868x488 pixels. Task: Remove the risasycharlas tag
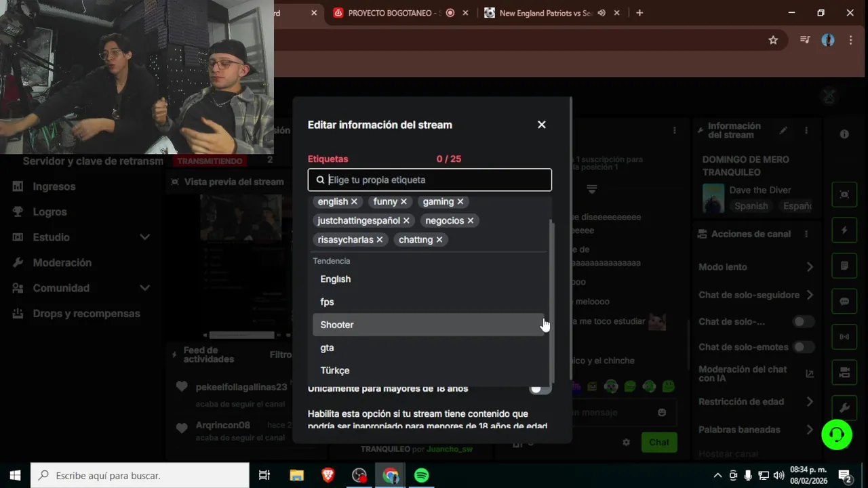coord(379,239)
